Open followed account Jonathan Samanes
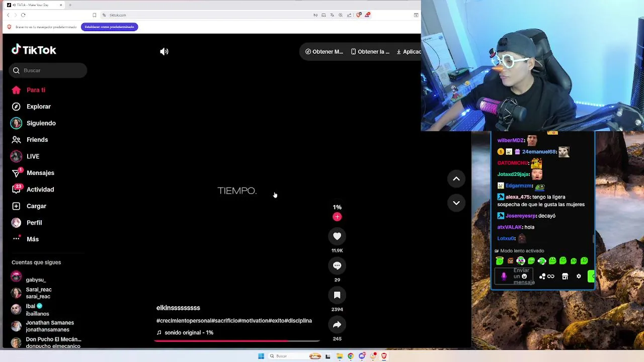 pyautogui.click(x=43, y=326)
